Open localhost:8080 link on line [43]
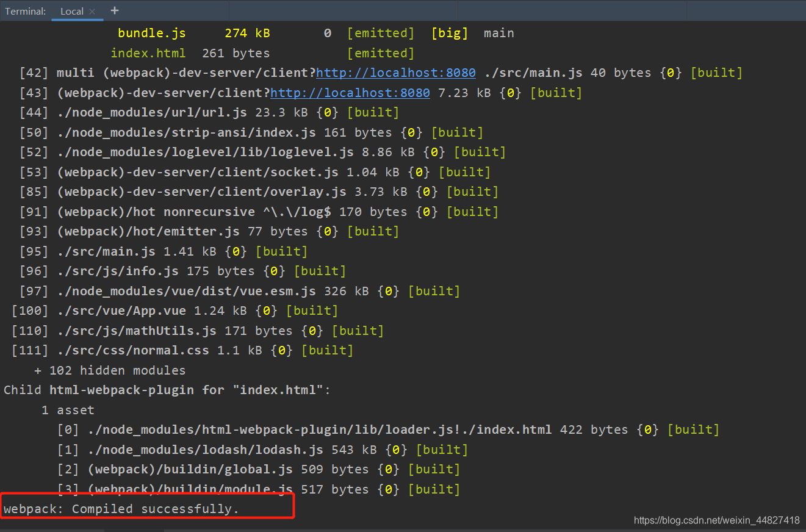Viewport: 806px width, 532px height. [x=350, y=93]
